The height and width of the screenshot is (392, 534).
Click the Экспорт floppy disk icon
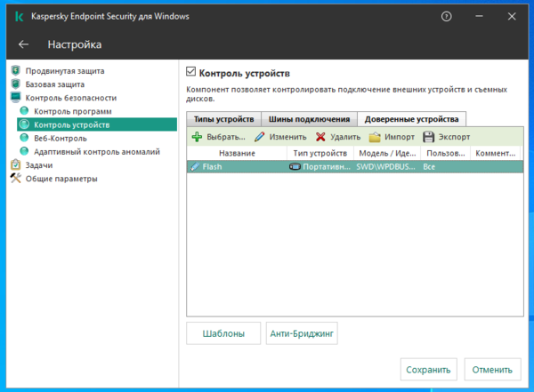429,137
